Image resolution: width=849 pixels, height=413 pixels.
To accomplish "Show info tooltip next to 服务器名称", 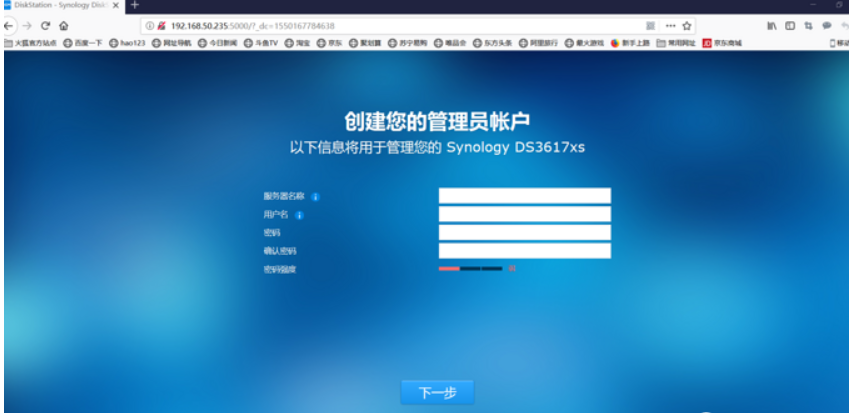I will (316, 197).
